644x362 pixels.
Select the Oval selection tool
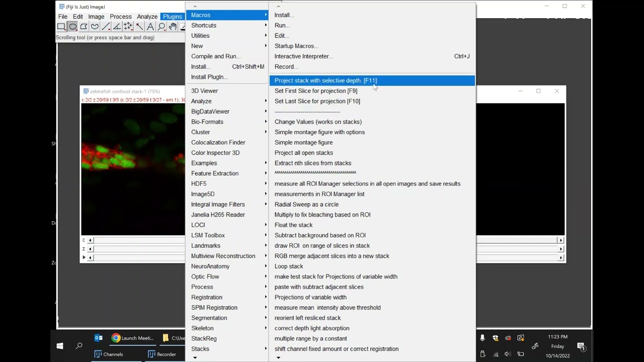pyautogui.click(x=72, y=27)
